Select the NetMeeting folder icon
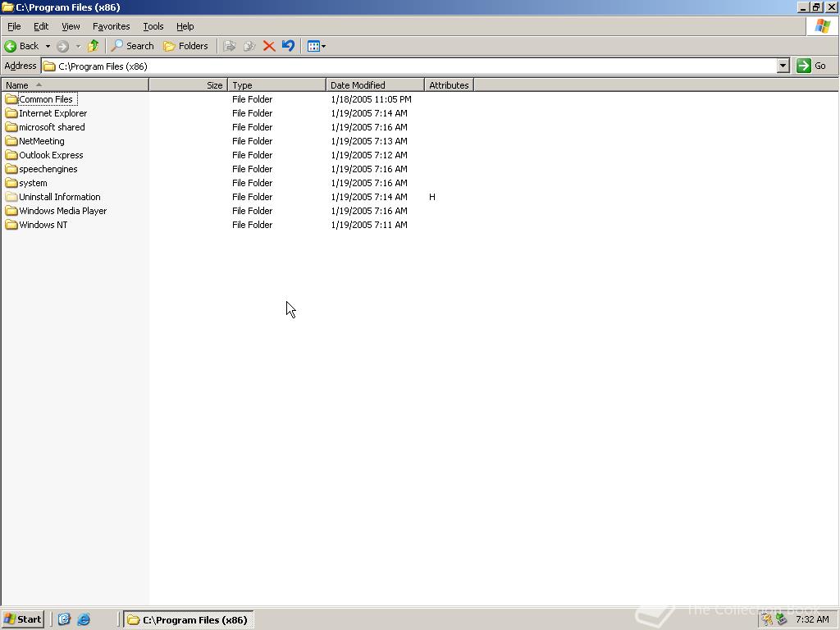The width and height of the screenshot is (840, 630). tap(11, 141)
